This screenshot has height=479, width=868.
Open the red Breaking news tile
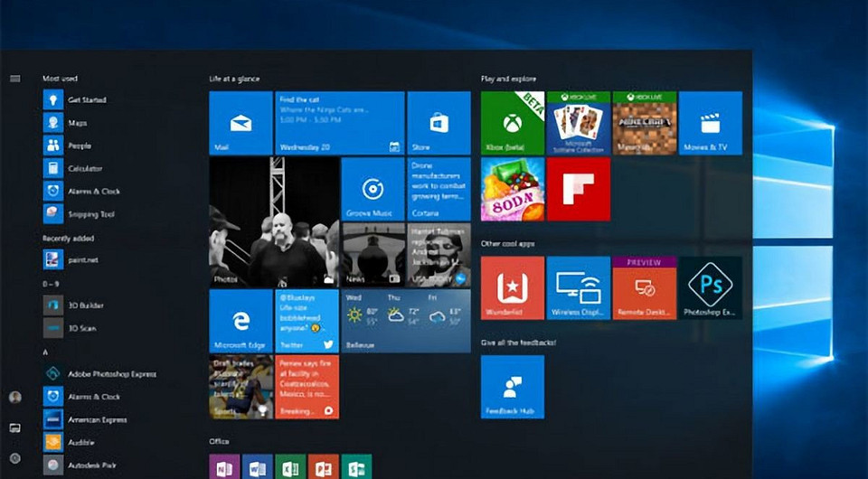click(x=307, y=387)
